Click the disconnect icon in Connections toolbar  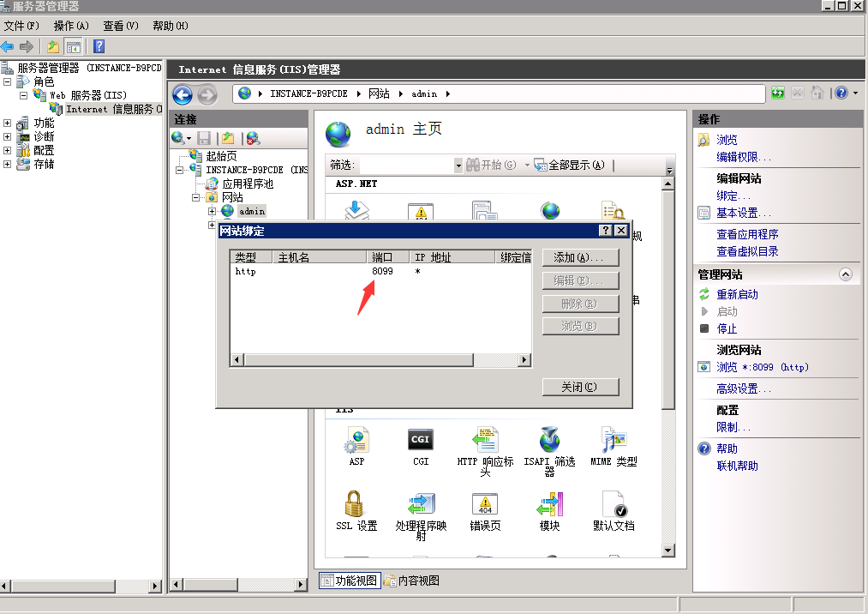point(253,138)
